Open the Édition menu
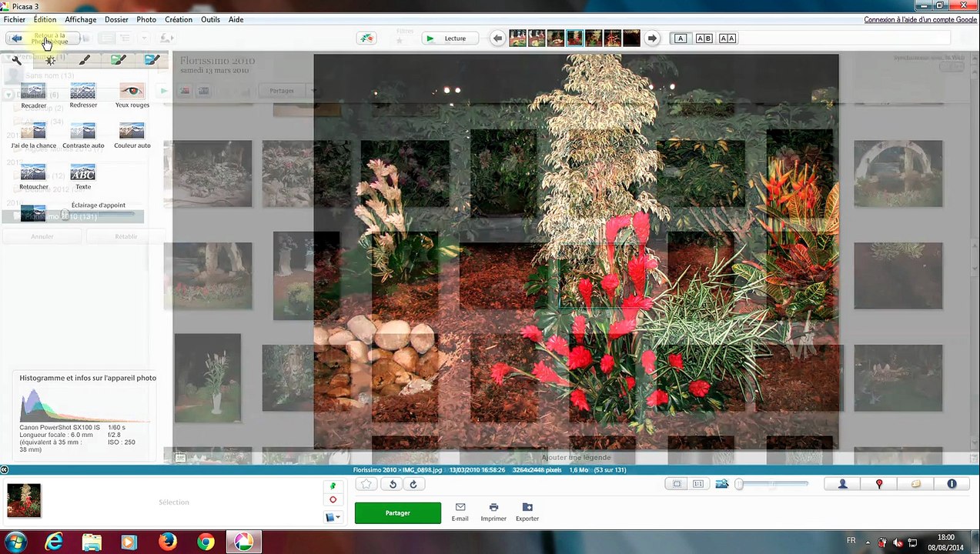The height and width of the screenshot is (554, 980). click(x=45, y=19)
